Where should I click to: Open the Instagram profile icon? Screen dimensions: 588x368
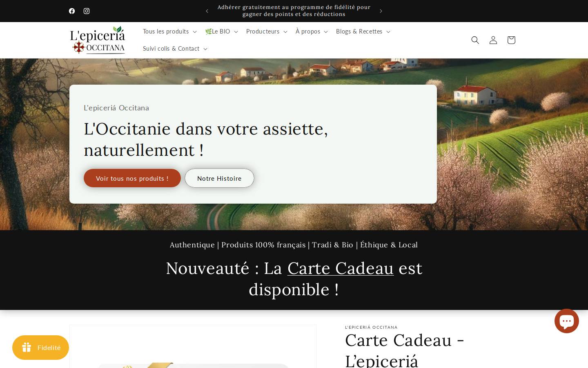[x=87, y=11]
